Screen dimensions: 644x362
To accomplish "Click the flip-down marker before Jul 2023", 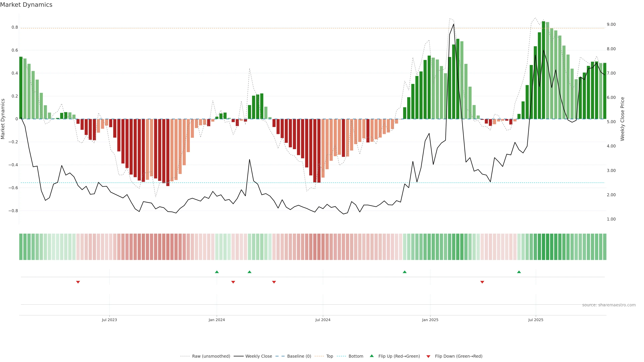I will point(78,282).
